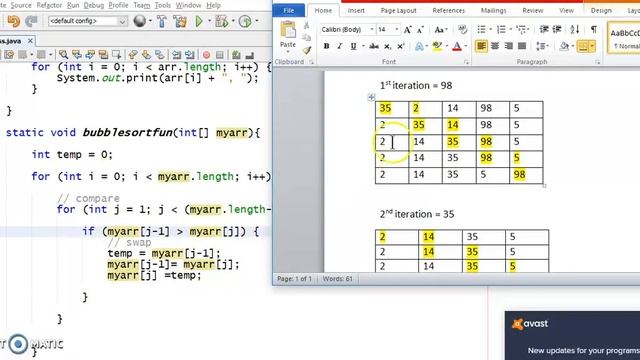Open the Profile menu

(x=118, y=5)
